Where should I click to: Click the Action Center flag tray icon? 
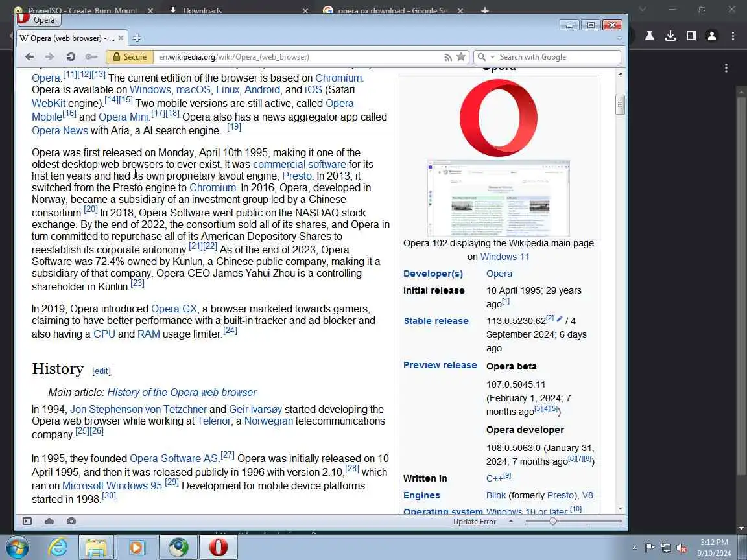(x=650, y=548)
